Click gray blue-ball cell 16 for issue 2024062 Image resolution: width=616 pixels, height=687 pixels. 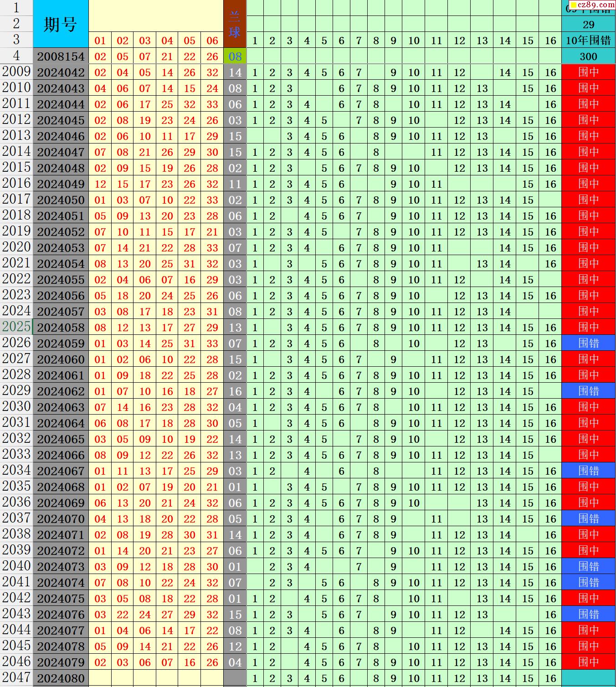coord(235,391)
